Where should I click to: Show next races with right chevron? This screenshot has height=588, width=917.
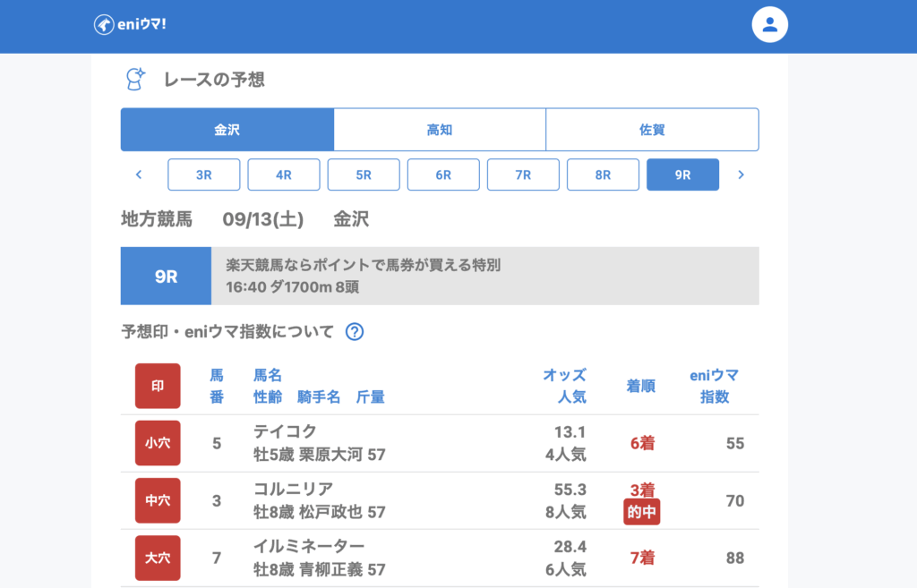(x=741, y=175)
